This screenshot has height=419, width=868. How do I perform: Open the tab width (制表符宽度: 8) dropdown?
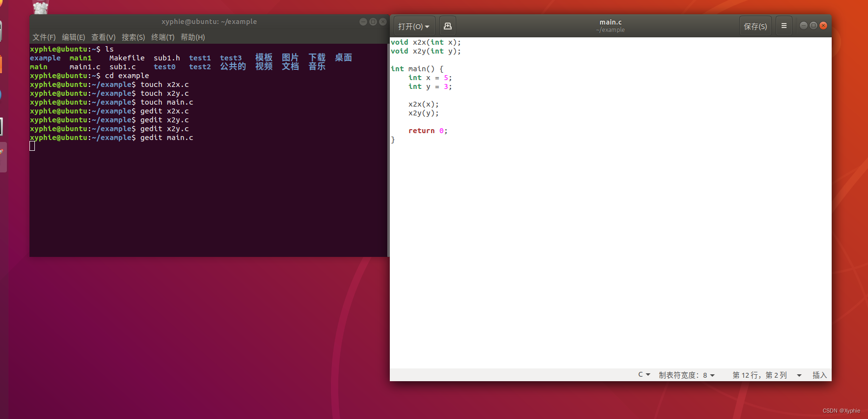pyautogui.click(x=686, y=375)
